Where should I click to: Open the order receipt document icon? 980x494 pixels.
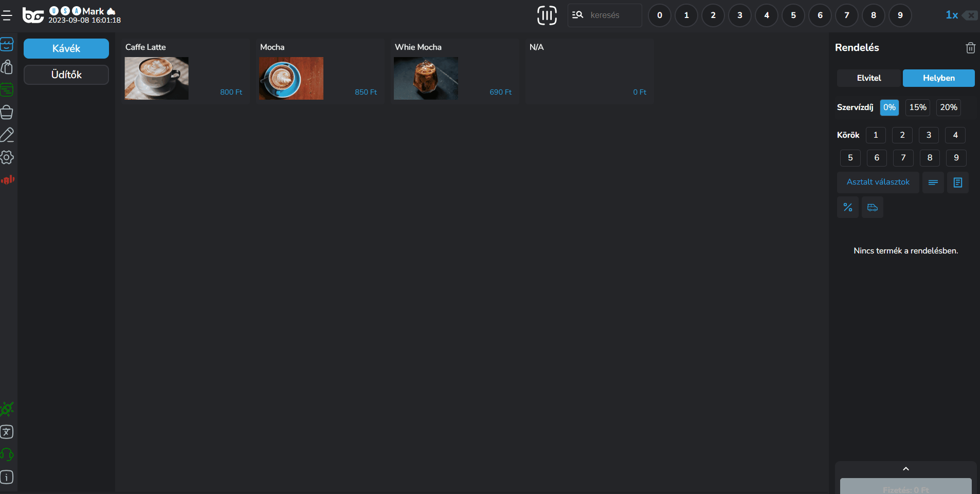(x=957, y=182)
